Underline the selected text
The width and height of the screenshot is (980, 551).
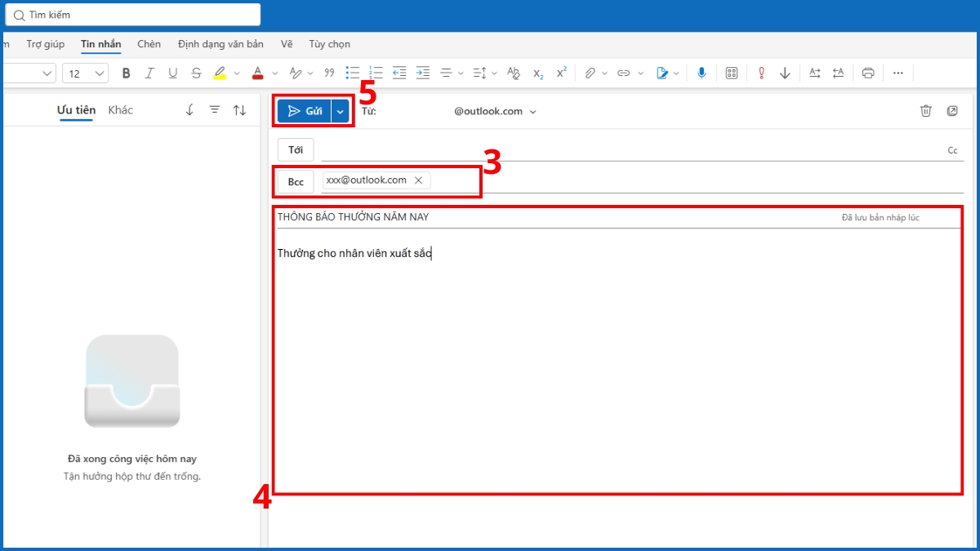point(172,73)
